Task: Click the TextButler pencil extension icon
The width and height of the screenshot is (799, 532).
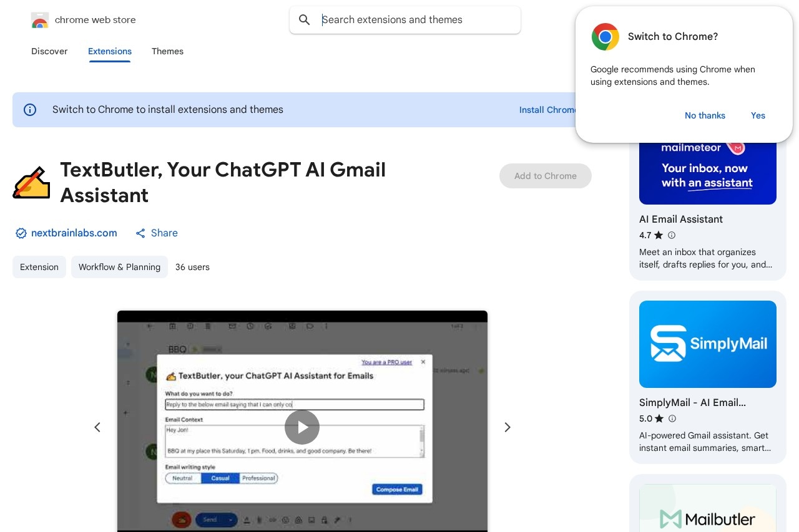Action: [x=31, y=182]
